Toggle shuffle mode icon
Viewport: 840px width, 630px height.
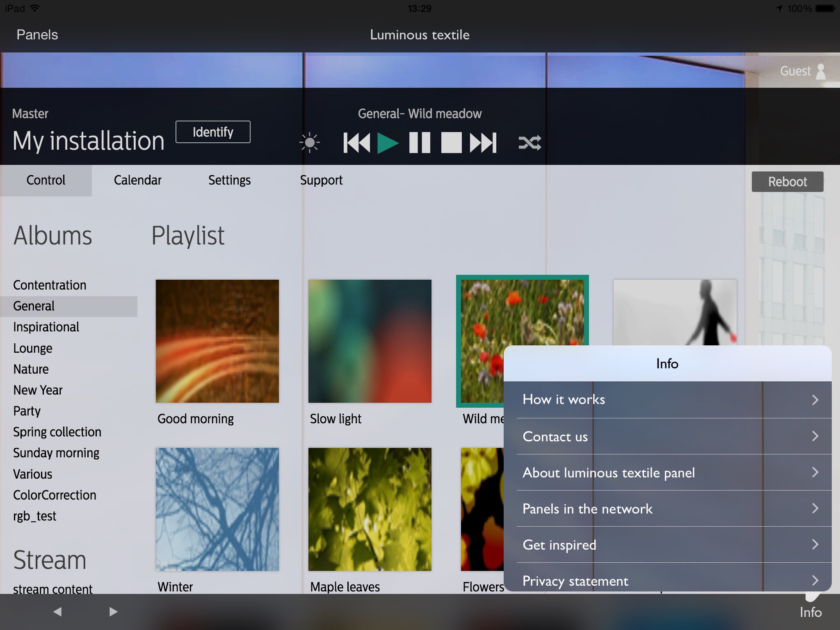[x=530, y=143]
